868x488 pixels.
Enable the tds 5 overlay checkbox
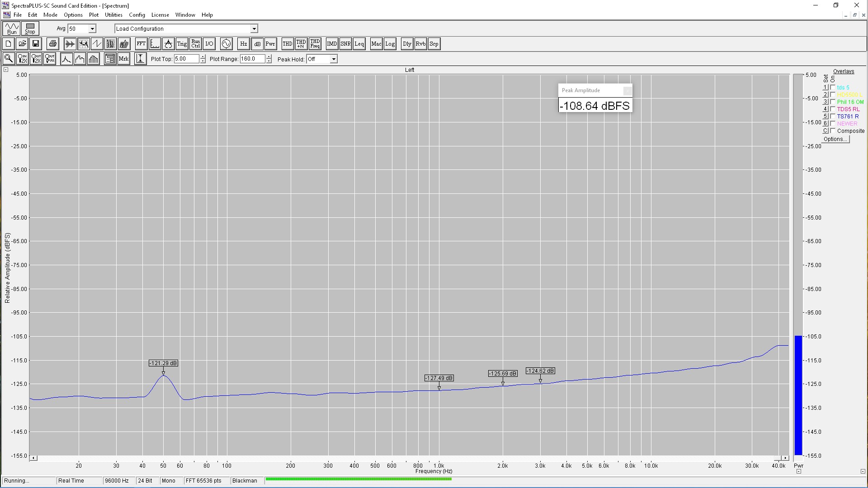pyautogui.click(x=833, y=88)
